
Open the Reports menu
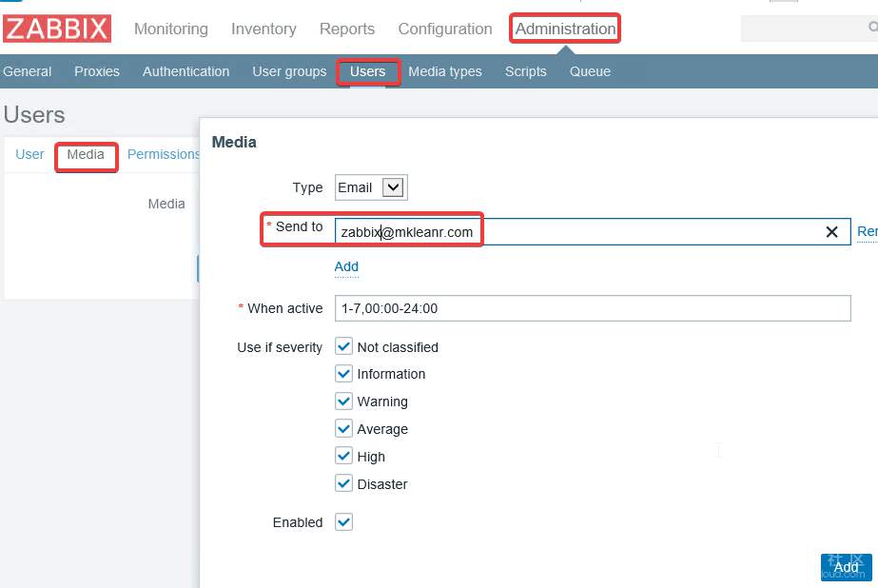(x=346, y=29)
